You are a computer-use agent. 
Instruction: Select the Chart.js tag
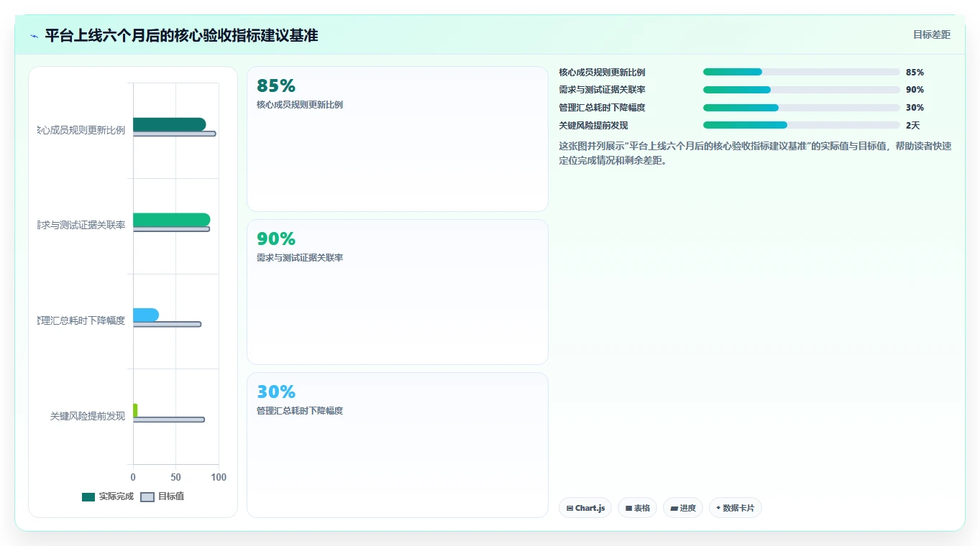click(585, 508)
